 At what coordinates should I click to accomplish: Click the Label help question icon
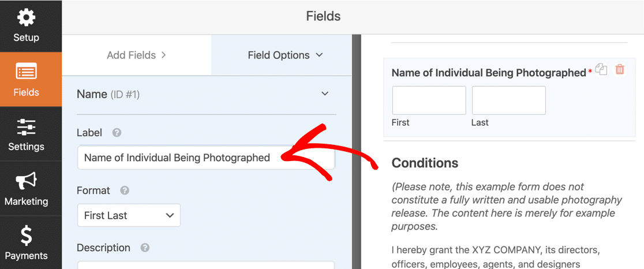[117, 133]
